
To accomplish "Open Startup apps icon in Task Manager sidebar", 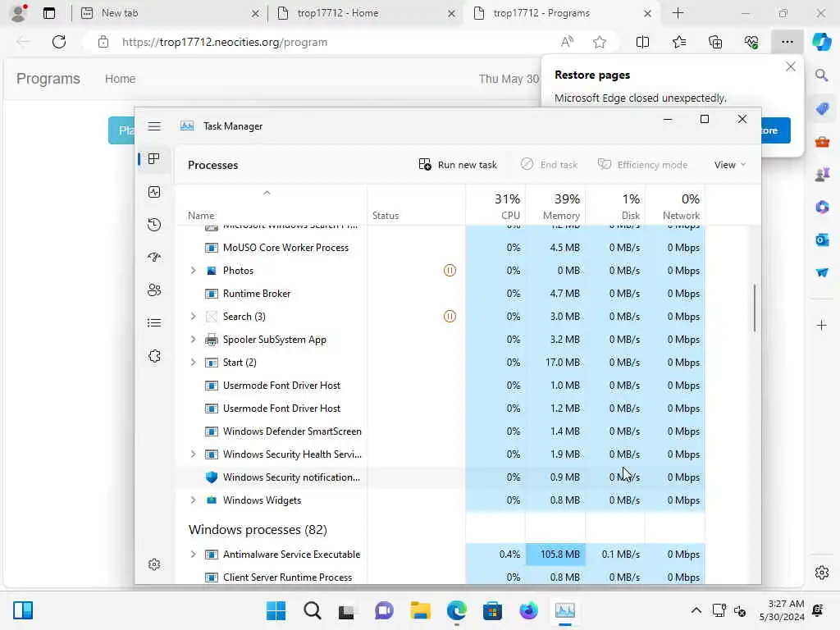I will pos(154,257).
